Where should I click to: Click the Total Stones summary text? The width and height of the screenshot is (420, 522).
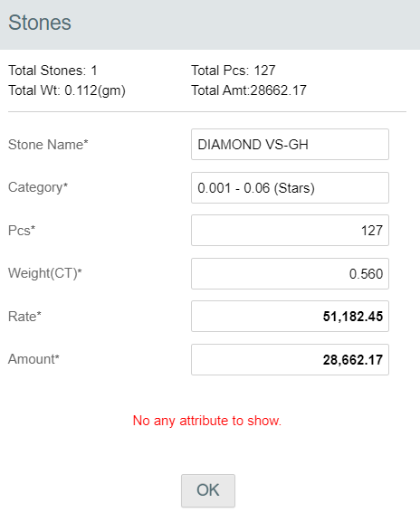tap(52, 71)
